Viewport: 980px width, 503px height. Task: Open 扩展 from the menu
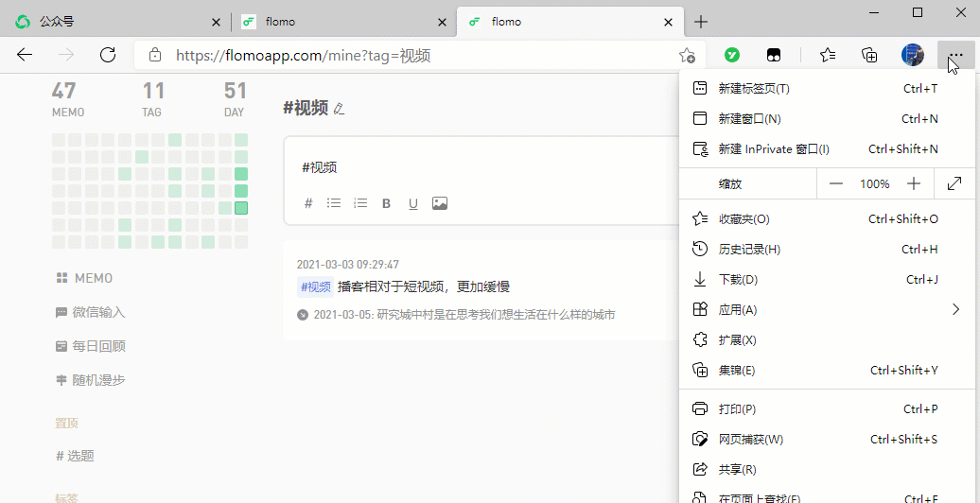826,340
